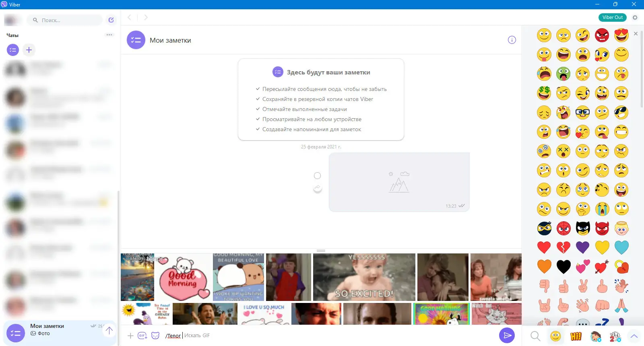Send the message with the purple arrow button
Screen dimensions: 644x346
[x=507, y=335]
